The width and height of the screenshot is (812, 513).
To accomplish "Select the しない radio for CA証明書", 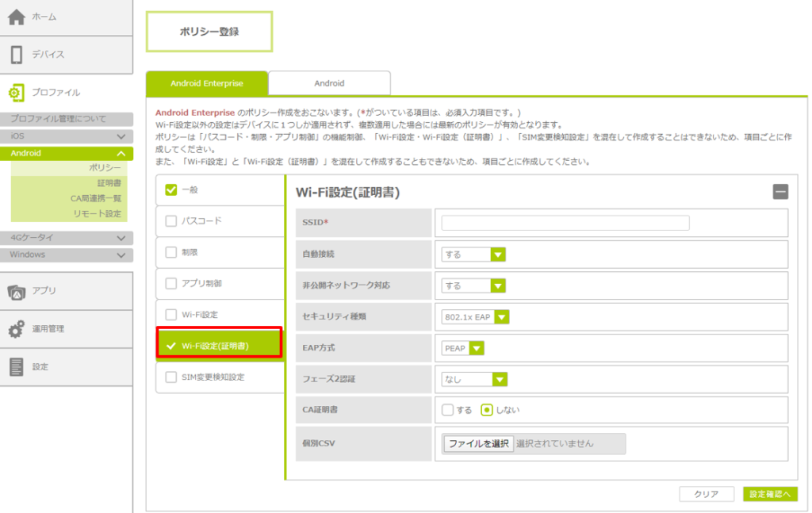I will (x=488, y=410).
